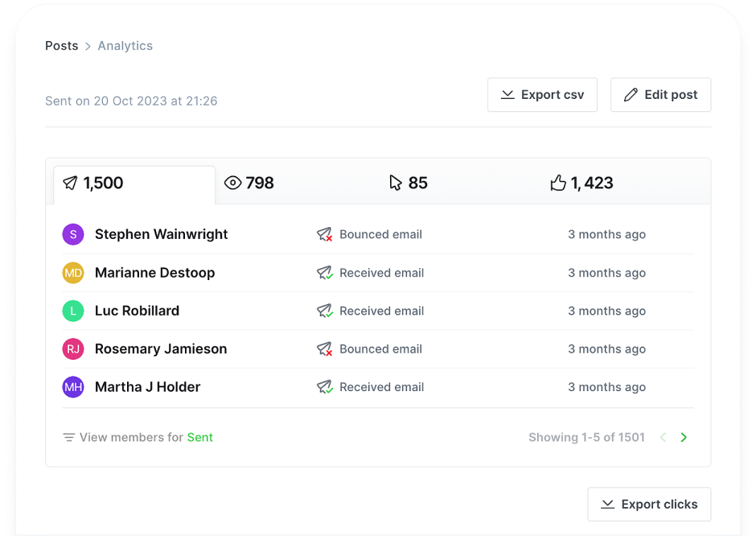Select the thumbs-up feedback icon
Image resolution: width=756 pixels, height=536 pixels.
tap(558, 183)
